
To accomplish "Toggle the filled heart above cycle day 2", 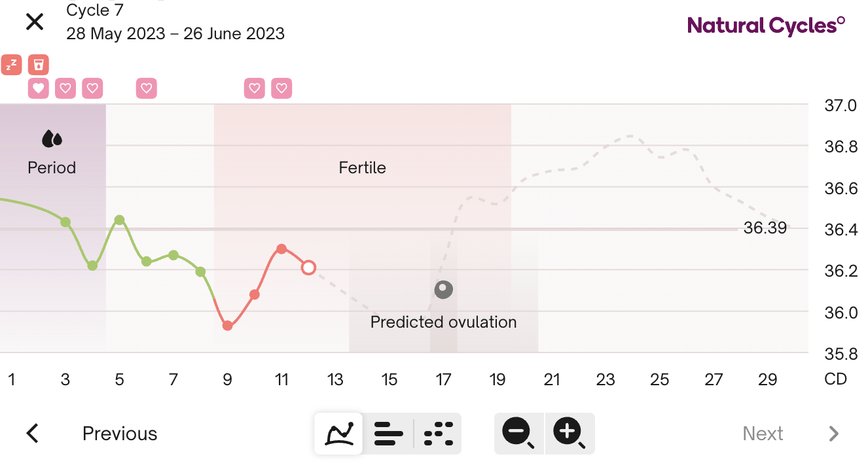I will coord(37,88).
